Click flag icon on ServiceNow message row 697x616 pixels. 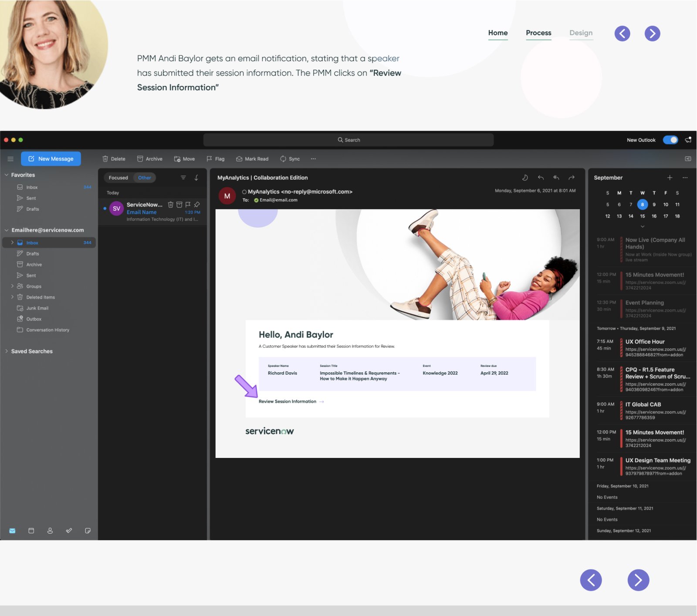point(188,205)
